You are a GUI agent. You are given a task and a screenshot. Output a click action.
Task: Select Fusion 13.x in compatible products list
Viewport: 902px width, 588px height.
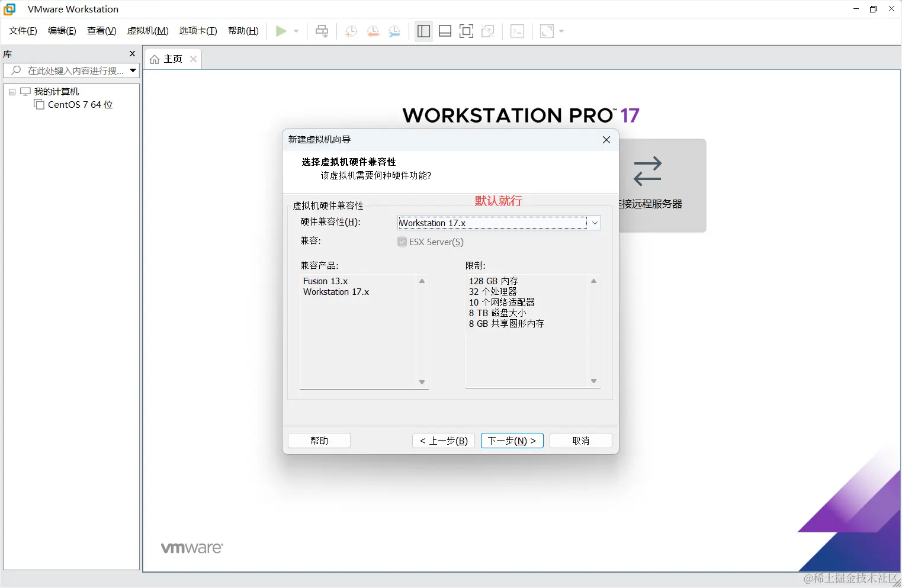[325, 281]
